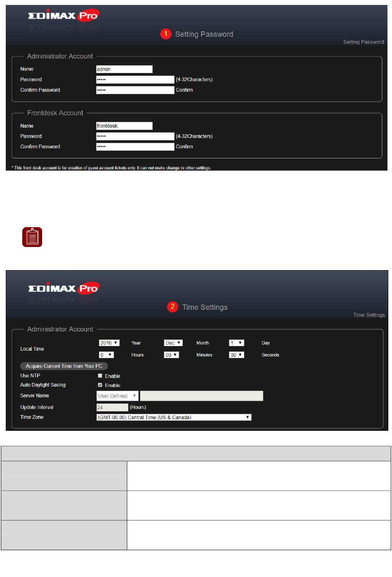Open the Seconds dropdown
Screen dimensions: 392x577
(237, 355)
